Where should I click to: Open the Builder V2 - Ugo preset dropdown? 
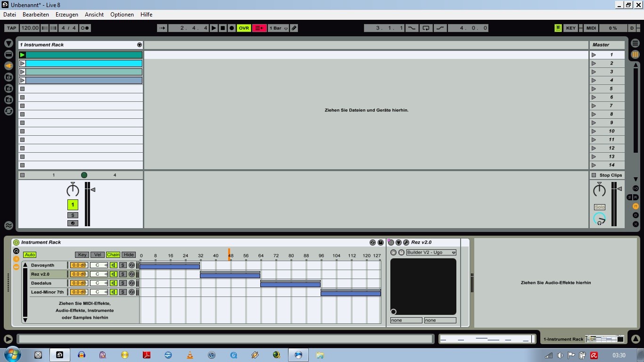[431, 253]
